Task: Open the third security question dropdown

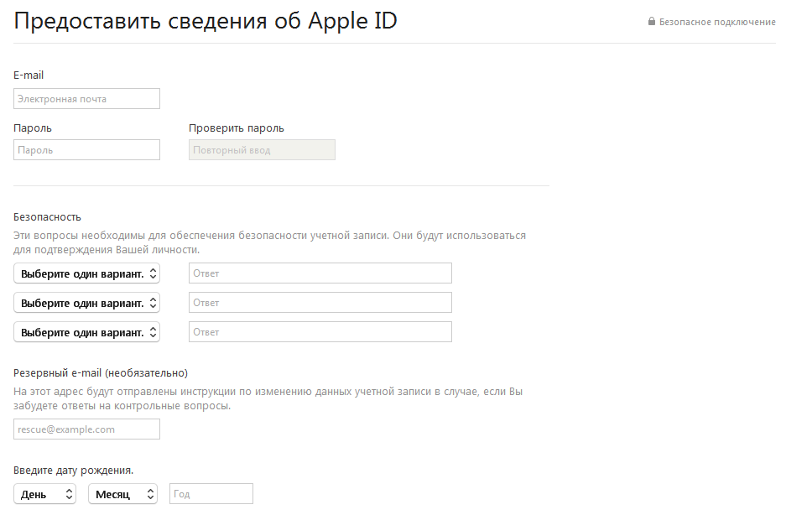Action: (86, 332)
